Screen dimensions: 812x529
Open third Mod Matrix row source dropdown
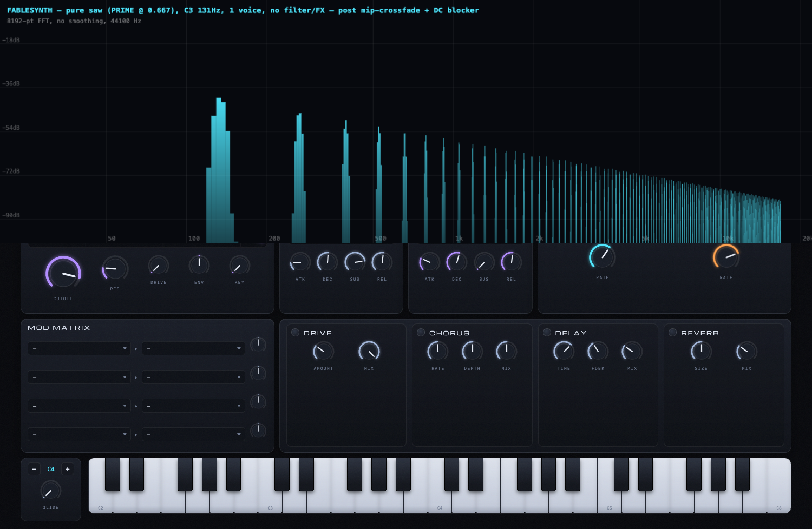pyautogui.click(x=79, y=406)
